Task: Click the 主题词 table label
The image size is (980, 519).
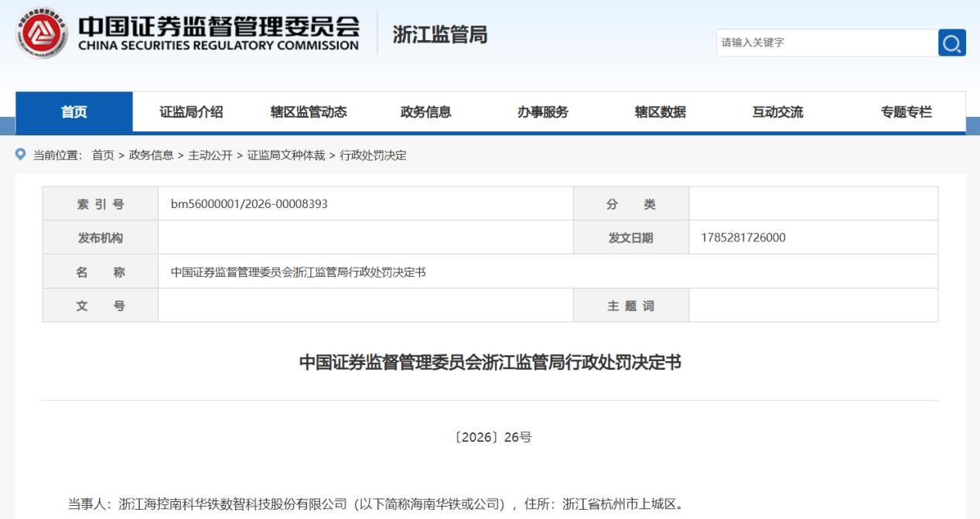Action: [x=631, y=306]
